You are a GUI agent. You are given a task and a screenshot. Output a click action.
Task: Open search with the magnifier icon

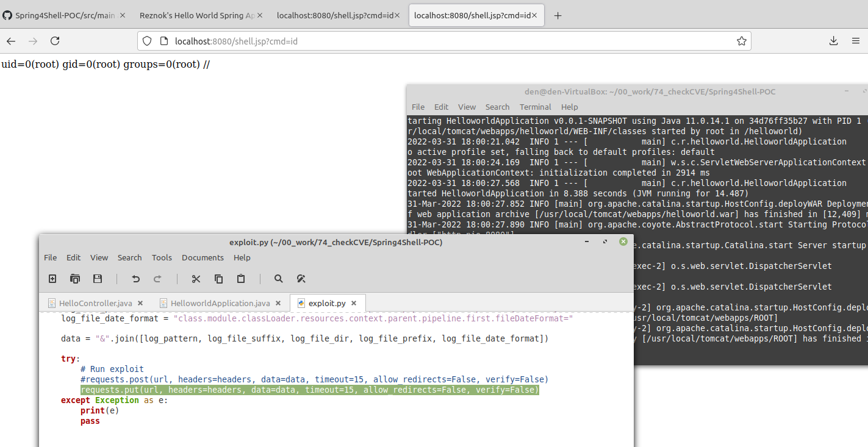(278, 279)
